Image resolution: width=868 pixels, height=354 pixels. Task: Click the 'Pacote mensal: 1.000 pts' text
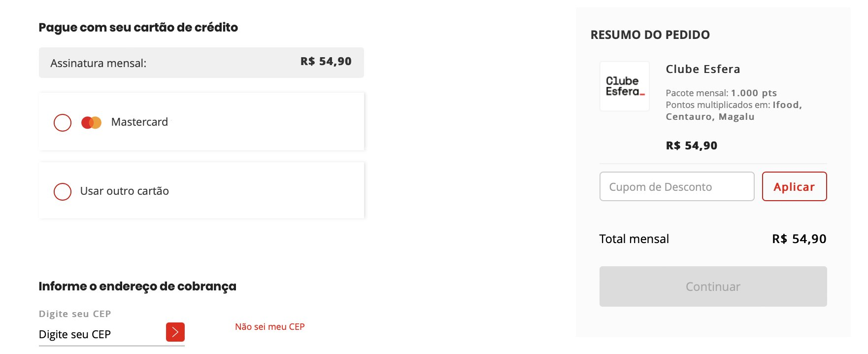[721, 93]
